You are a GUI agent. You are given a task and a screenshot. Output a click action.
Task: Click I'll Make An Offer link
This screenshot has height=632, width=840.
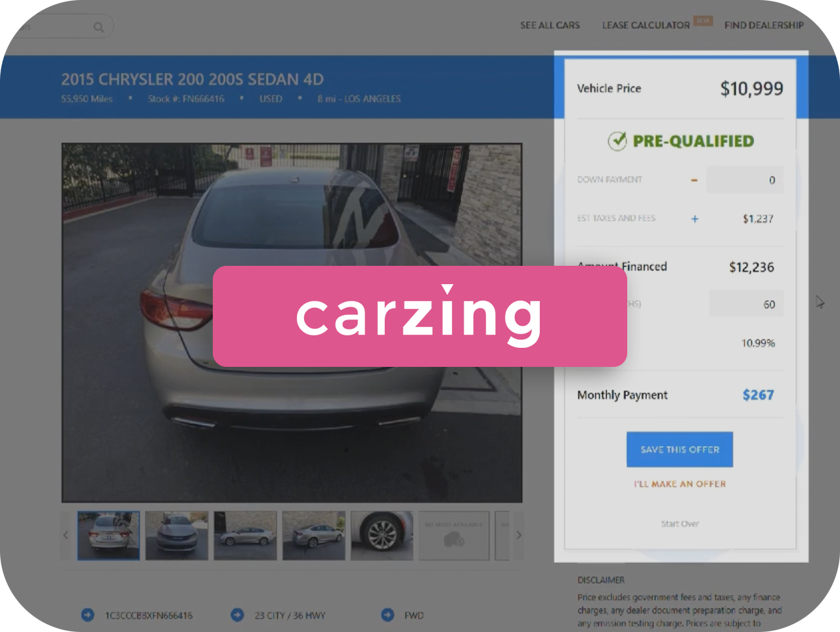(x=680, y=484)
